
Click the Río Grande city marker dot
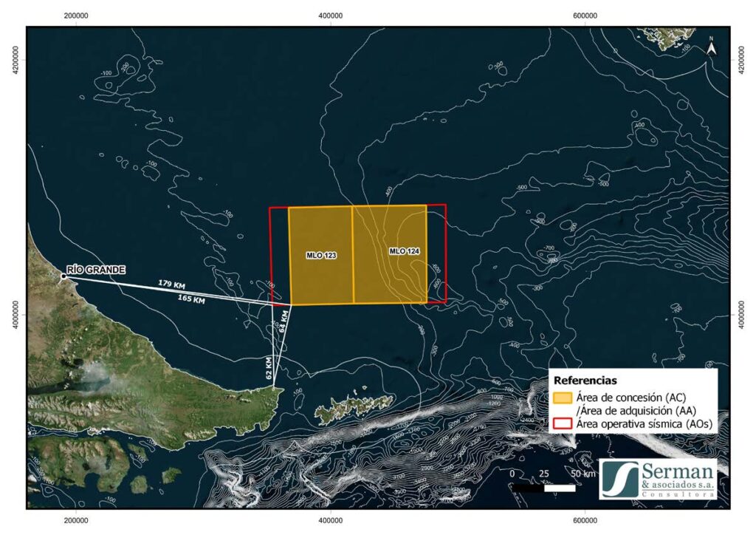click(x=63, y=276)
